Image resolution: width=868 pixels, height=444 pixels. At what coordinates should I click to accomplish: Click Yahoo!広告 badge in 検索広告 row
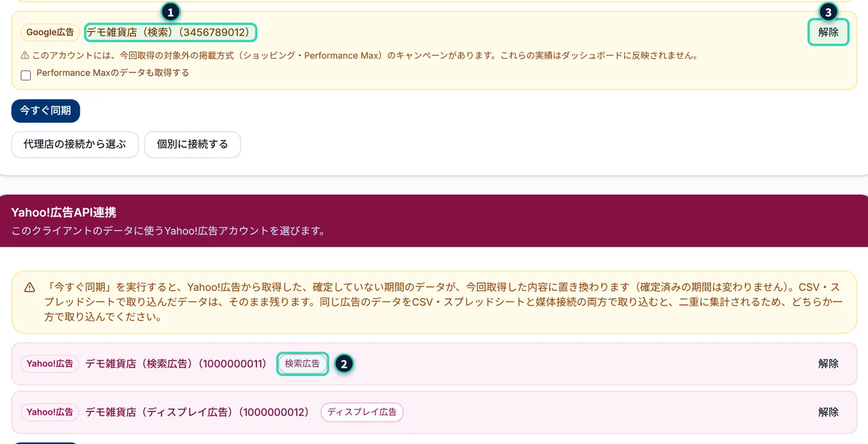50,364
